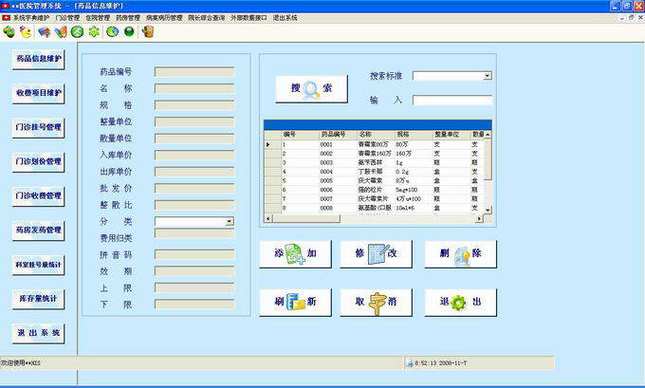The image size is (645, 388).
Task: Click the 刷新 refresh button icon
Action: tap(295, 302)
